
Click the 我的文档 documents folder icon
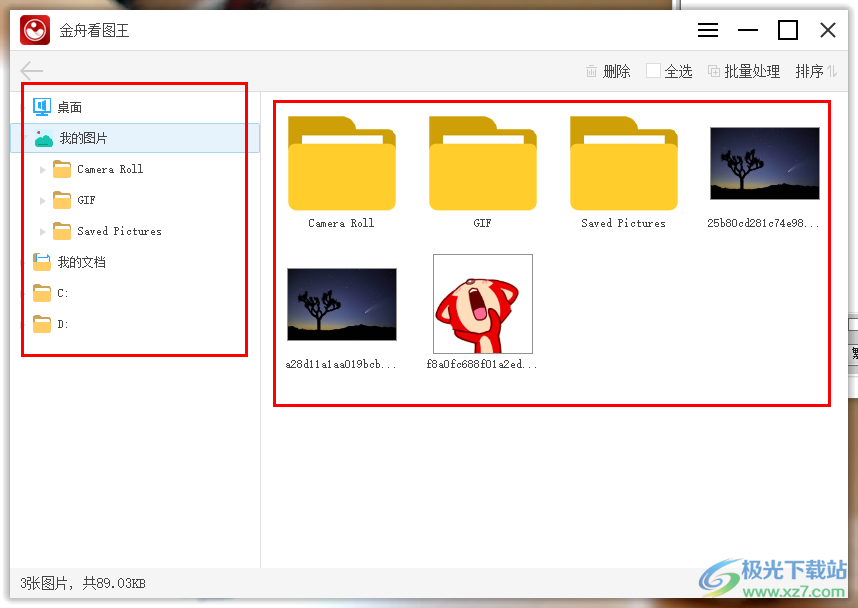42,262
